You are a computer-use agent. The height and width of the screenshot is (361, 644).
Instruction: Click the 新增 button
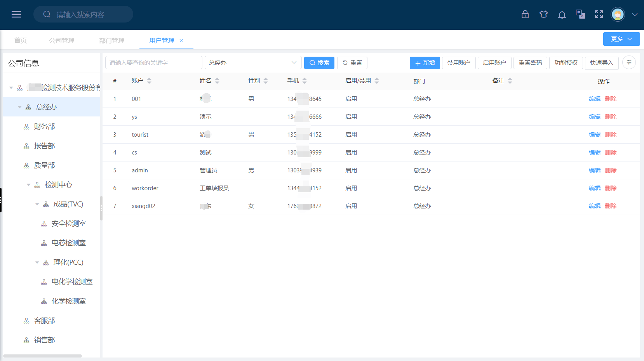click(425, 62)
